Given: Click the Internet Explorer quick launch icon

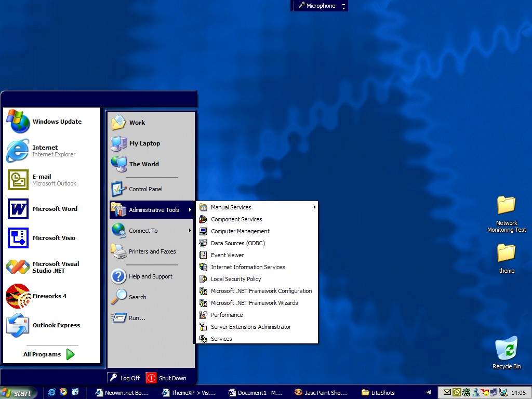Looking at the screenshot, I should coord(51,392).
